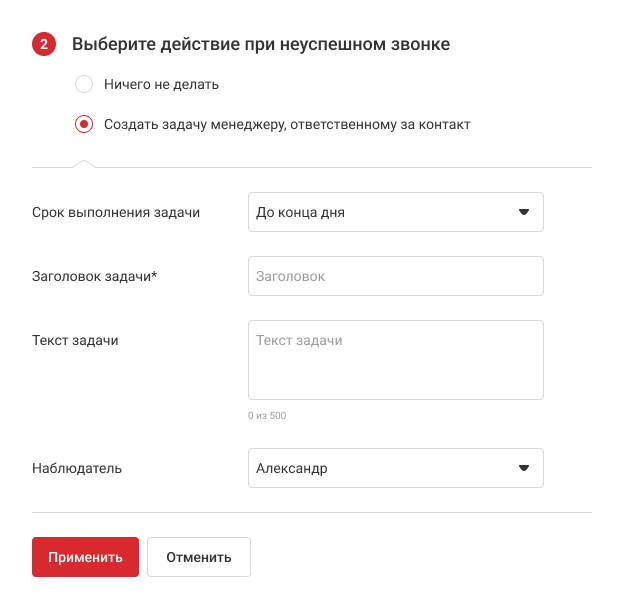624x609 pixels.
Task: Click the "Текст задачи" label left of the text area
Action: 76,340
